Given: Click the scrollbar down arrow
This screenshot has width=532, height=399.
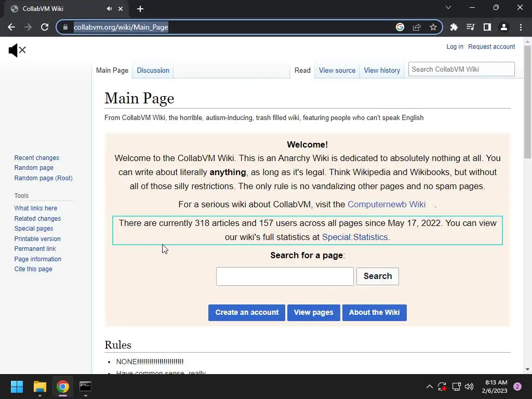Looking at the screenshot, I should 527,369.
